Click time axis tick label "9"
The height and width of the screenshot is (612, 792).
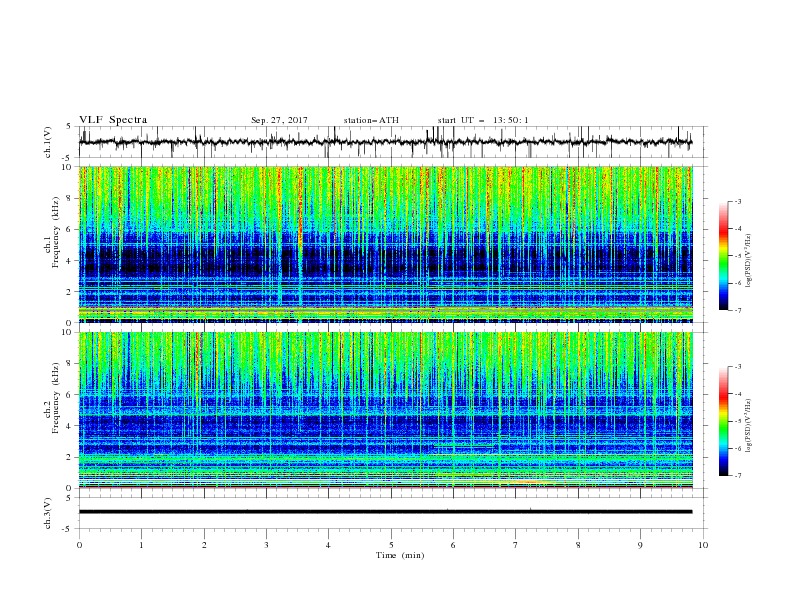click(640, 545)
